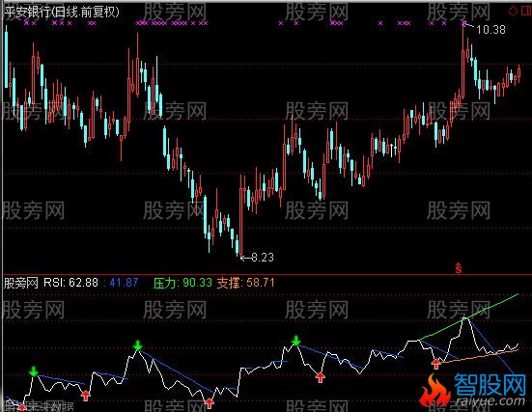Click the green 压力: 90.33 value
The image size is (532, 412).
pos(182,283)
